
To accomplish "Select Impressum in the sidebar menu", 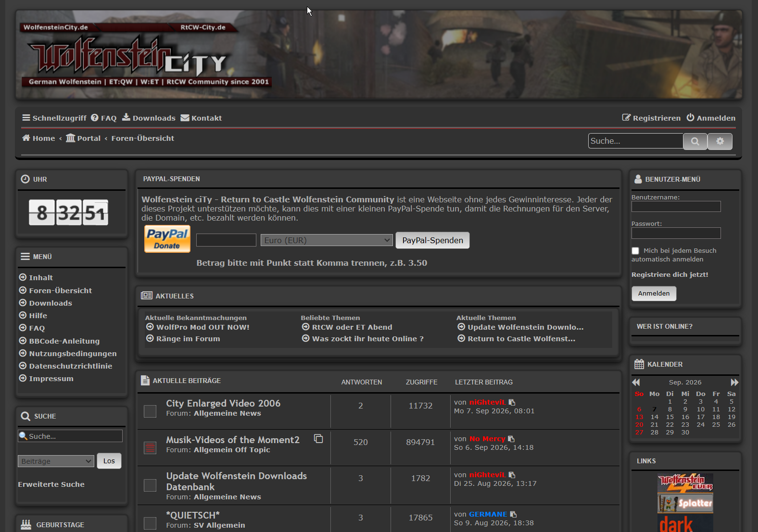I will 51,378.
